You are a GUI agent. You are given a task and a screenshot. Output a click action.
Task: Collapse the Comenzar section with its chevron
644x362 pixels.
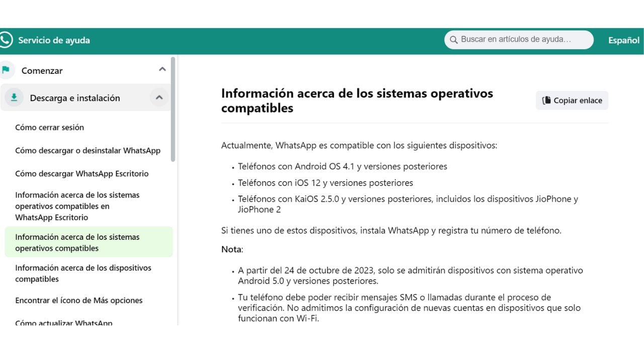162,69
